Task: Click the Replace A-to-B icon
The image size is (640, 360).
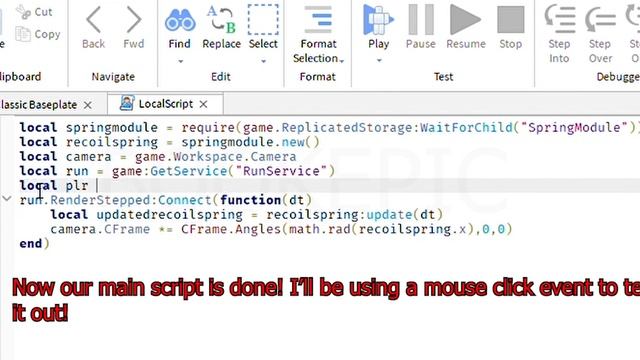Action: pos(221,19)
